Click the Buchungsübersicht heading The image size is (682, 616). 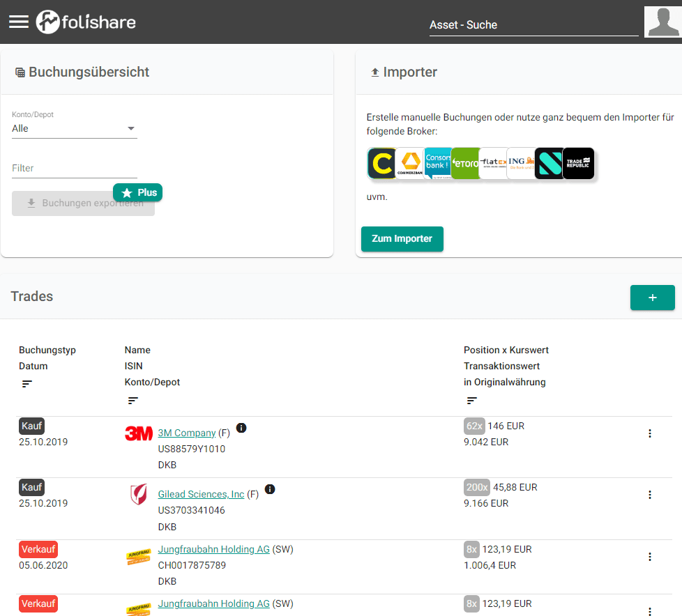coord(89,72)
